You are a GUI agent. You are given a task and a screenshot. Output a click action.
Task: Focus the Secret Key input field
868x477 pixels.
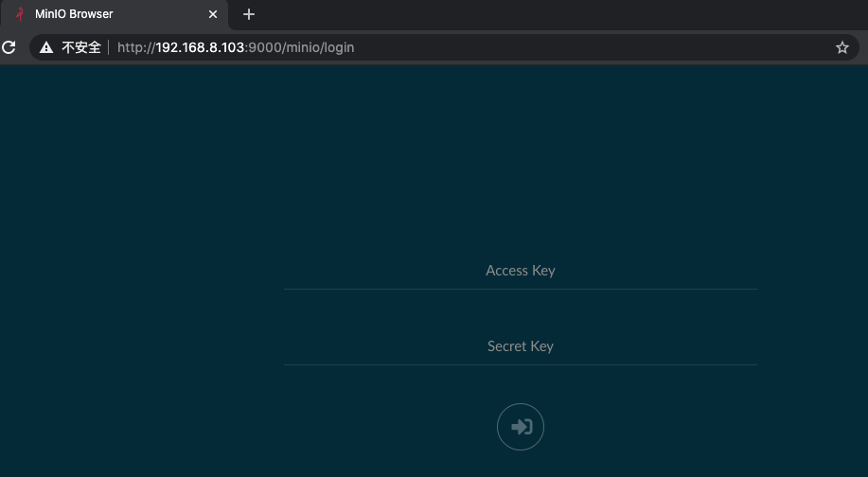point(520,346)
